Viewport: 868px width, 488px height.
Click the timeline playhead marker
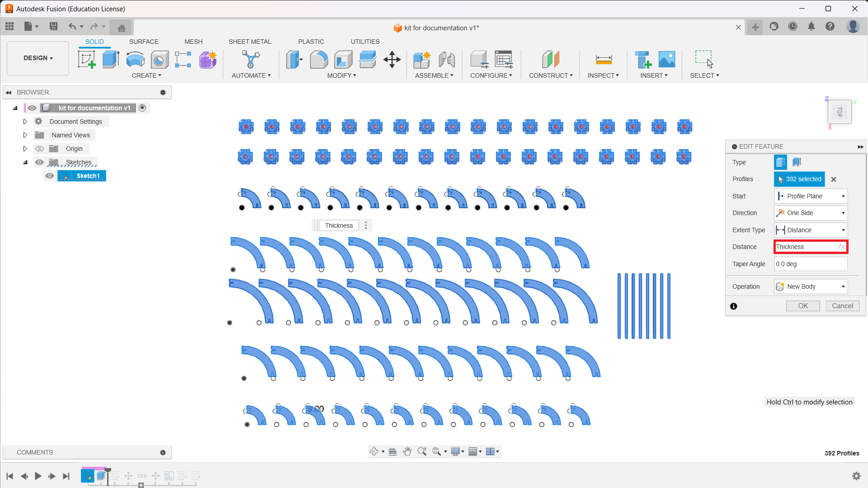108,471
